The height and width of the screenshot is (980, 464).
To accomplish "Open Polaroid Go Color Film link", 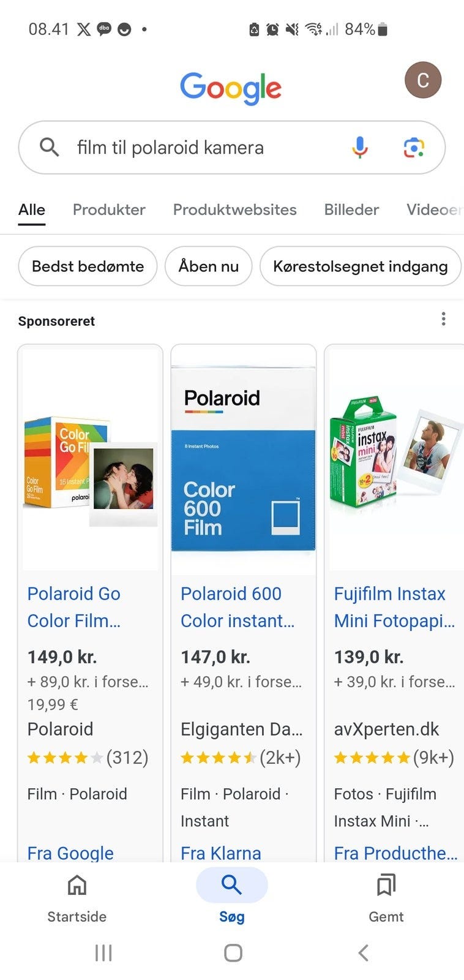I will [x=74, y=606].
